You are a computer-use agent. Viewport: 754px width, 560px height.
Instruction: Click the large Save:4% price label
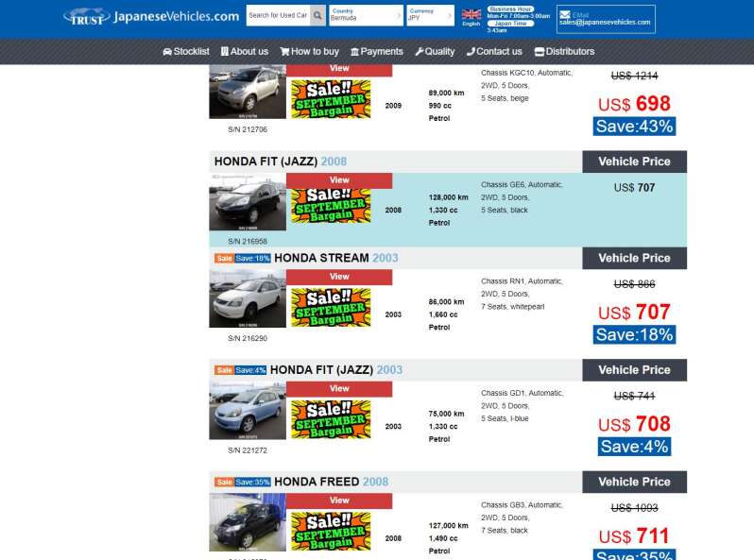coord(634,447)
